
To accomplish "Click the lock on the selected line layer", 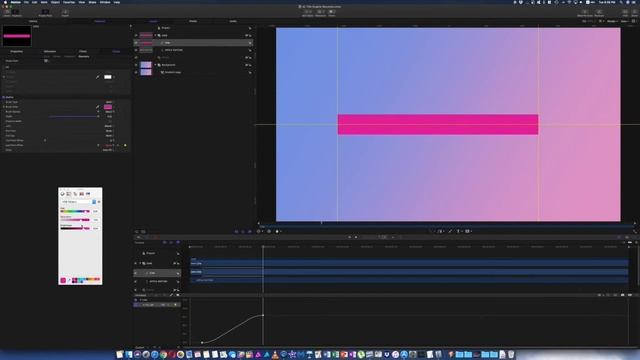I will 250,43.
